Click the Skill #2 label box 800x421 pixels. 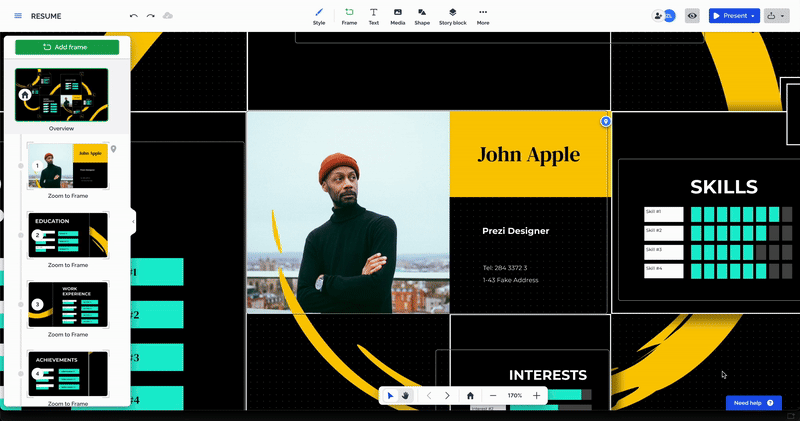click(x=663, y=233)
